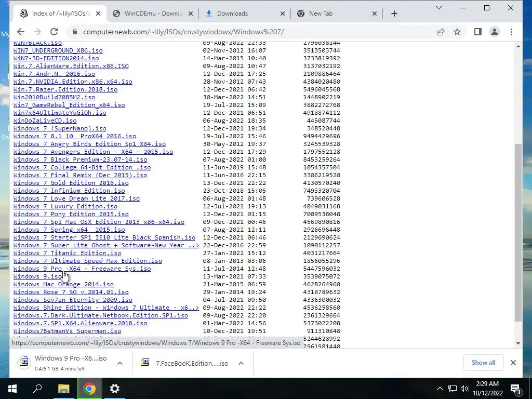532x399 pixels.
Task: Open the Chrome profile menu
Action: pos(495,32)
